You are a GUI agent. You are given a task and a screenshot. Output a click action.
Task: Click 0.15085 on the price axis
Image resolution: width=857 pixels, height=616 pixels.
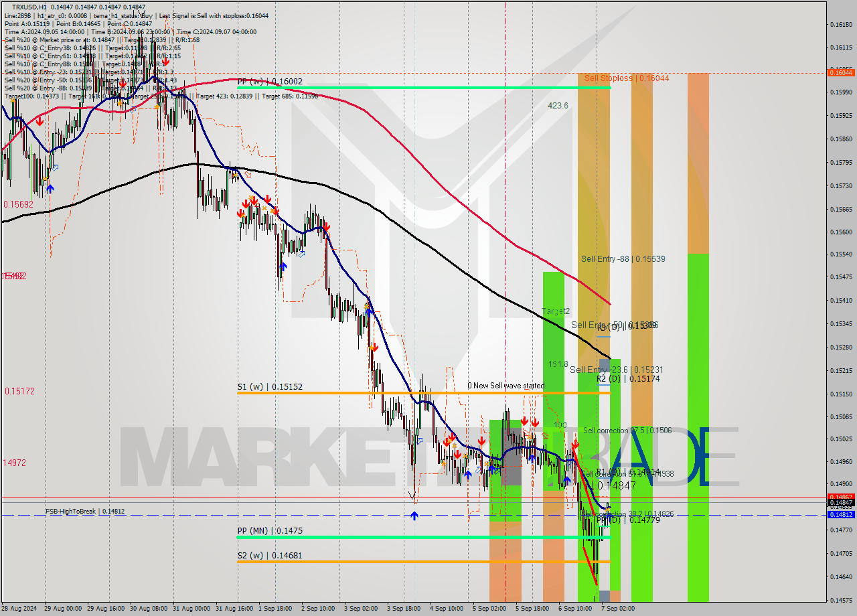tap(841, 417)
